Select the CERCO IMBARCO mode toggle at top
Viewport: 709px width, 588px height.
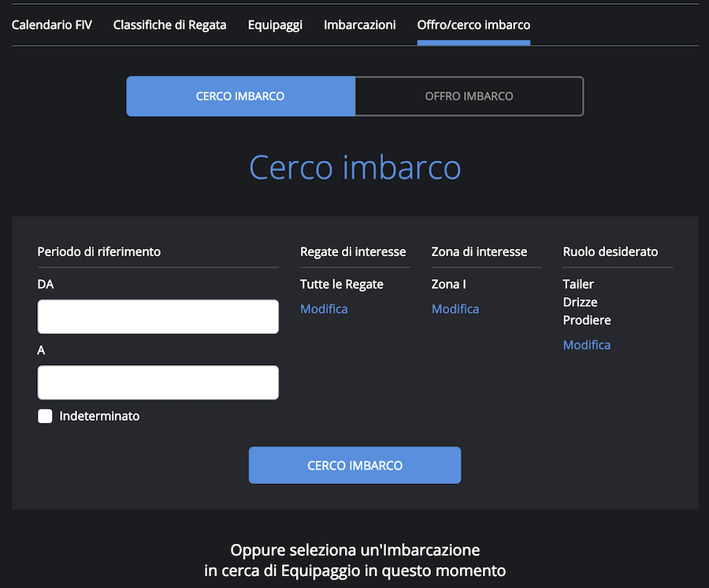240,96
